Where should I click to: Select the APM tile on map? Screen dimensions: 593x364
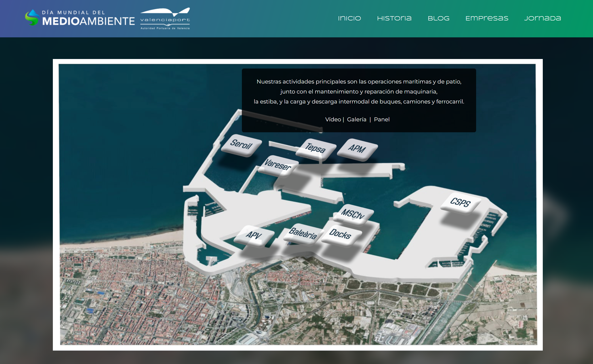(x=357, y=150)
